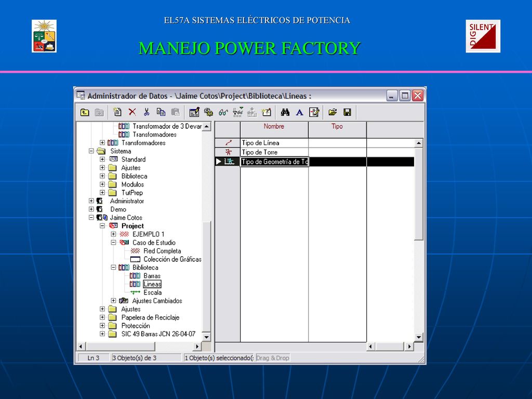
Task: Select the Escala tree item
Action: coord(153,292)
